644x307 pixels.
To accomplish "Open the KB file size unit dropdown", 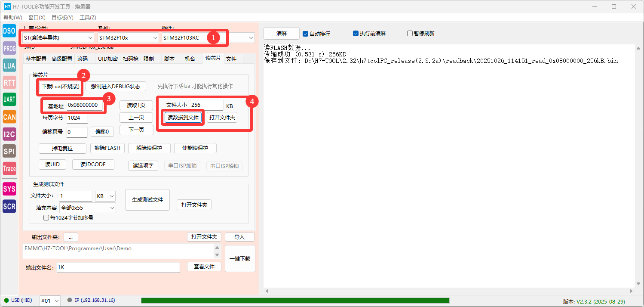I will pos(105,196).
